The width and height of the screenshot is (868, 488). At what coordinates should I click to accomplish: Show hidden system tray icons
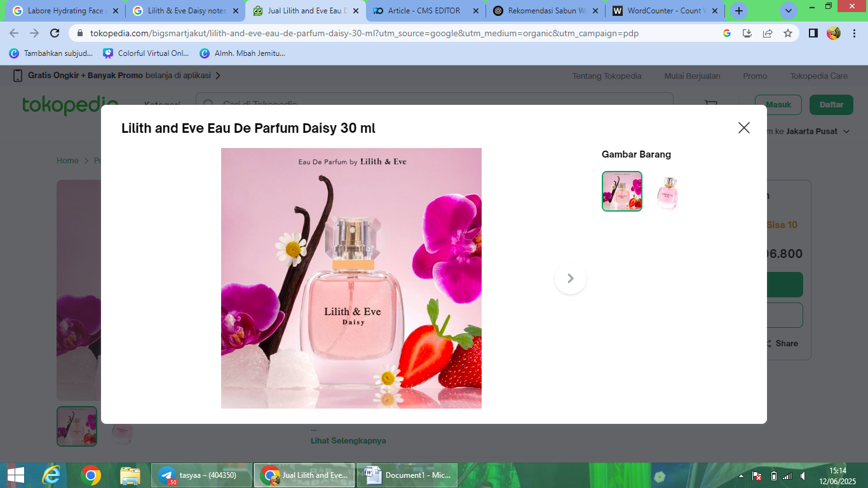[x=741, y=476]
